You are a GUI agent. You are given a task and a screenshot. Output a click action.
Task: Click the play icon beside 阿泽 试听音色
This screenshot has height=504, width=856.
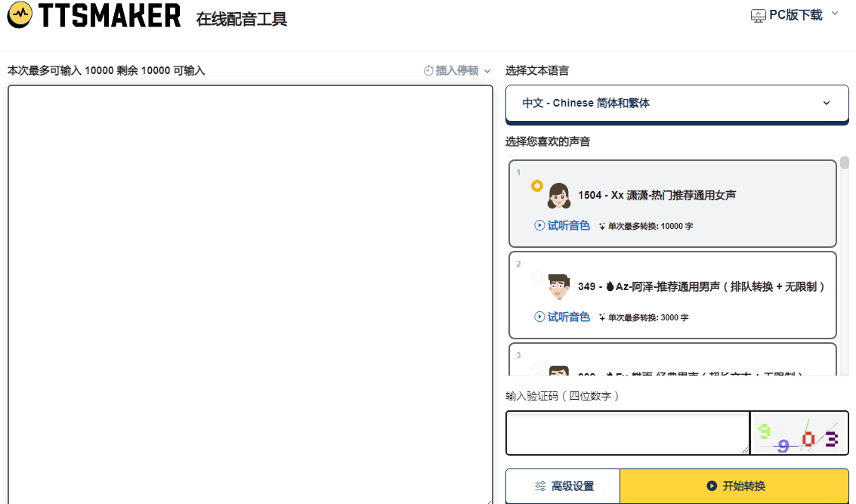click(538, 317)
